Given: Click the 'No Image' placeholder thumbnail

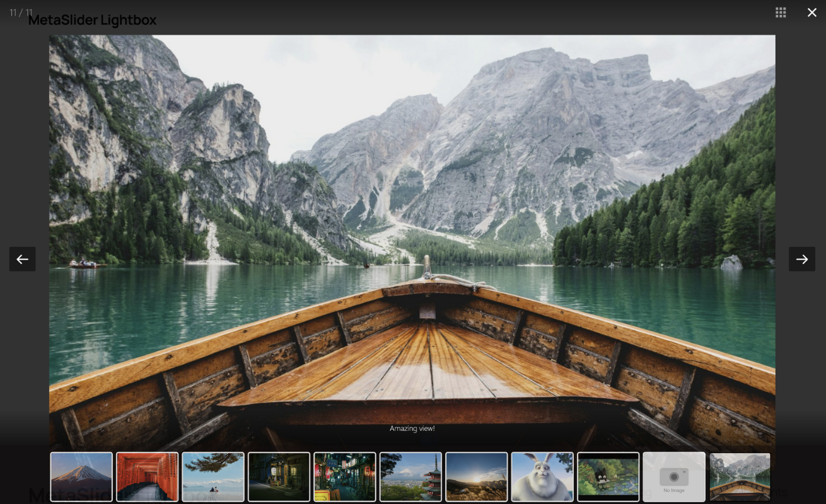Looking at the screenshot, I should pyautogui.click(x=674, y=477).
